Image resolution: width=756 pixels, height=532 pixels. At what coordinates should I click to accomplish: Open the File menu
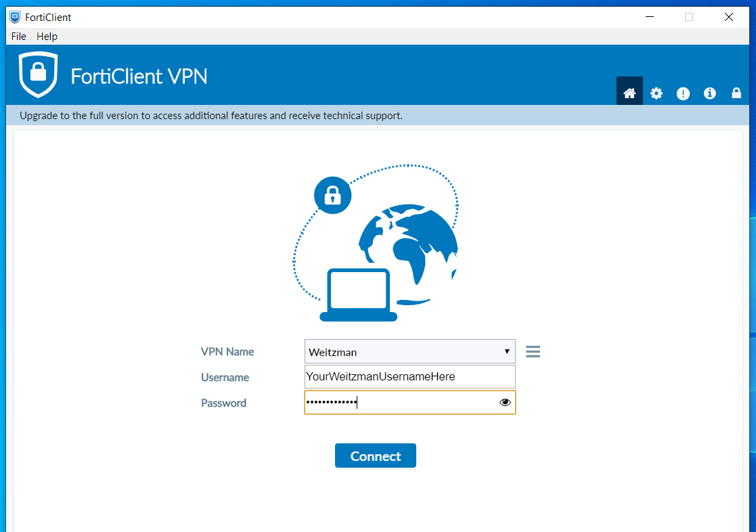pos(19,36)
